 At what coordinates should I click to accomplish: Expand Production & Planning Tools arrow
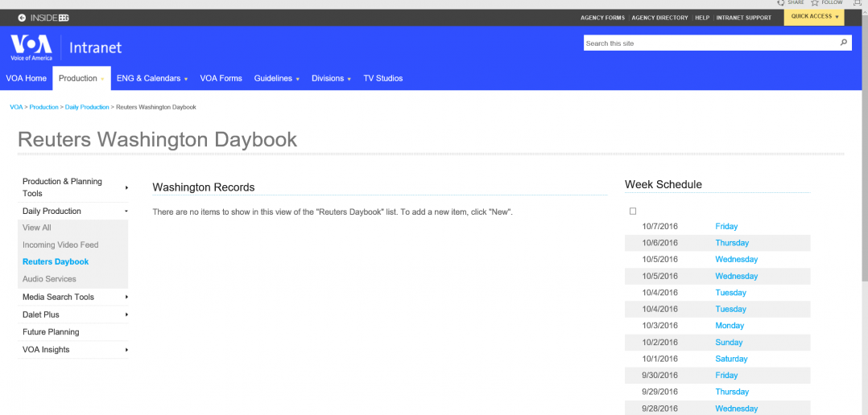click(126, 187)
